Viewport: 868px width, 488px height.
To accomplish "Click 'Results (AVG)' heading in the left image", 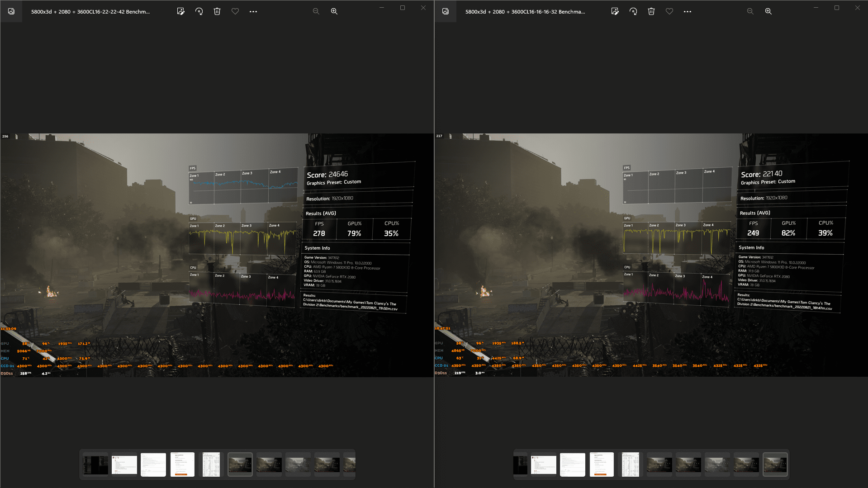I will click(321, 213).
